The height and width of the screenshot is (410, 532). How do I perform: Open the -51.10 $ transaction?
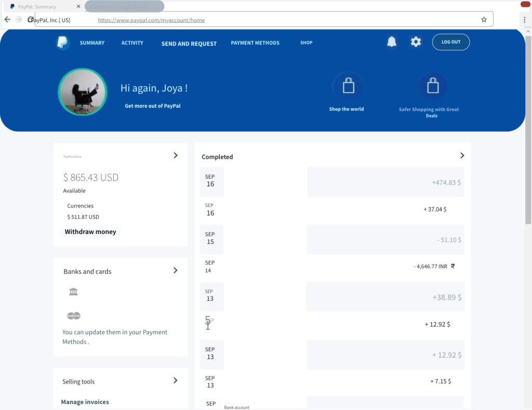pyautogui.click(x=332, y=240)
